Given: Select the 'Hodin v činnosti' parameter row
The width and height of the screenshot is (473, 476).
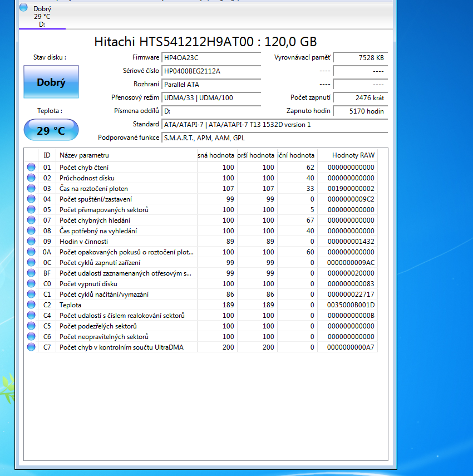Looking at the screenshot, I should 200,241.
